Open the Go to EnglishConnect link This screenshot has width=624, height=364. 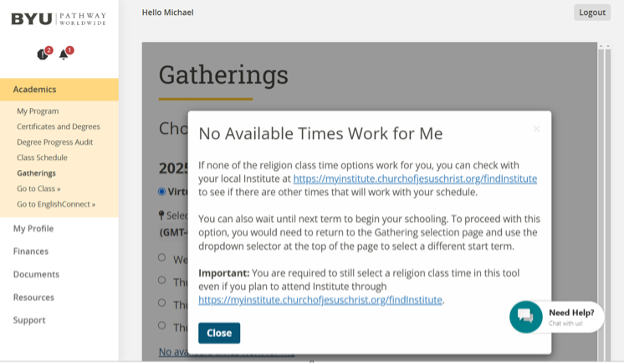56,204
